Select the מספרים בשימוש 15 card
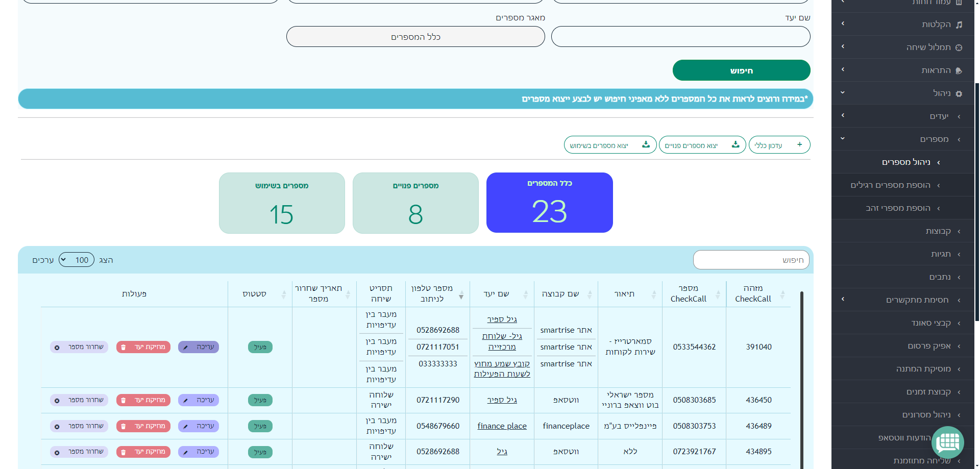The image size is (980, 469). tap(282, 203)
